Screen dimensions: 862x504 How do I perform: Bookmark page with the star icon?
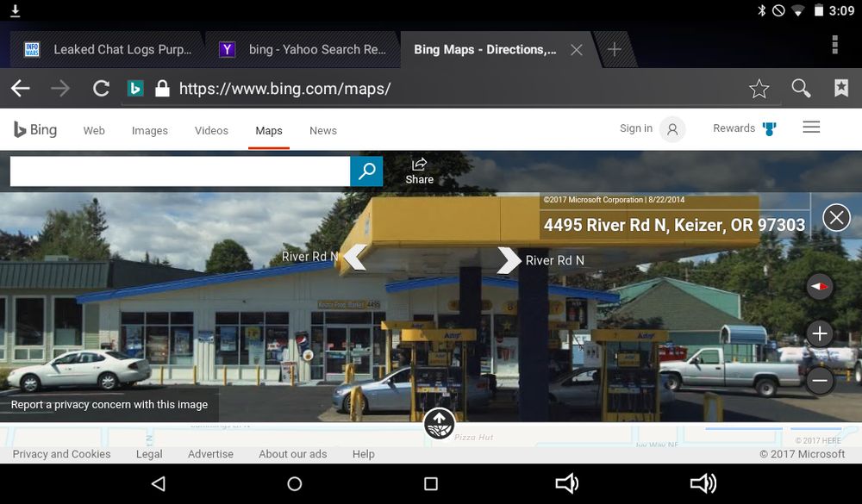click(759, 89)
